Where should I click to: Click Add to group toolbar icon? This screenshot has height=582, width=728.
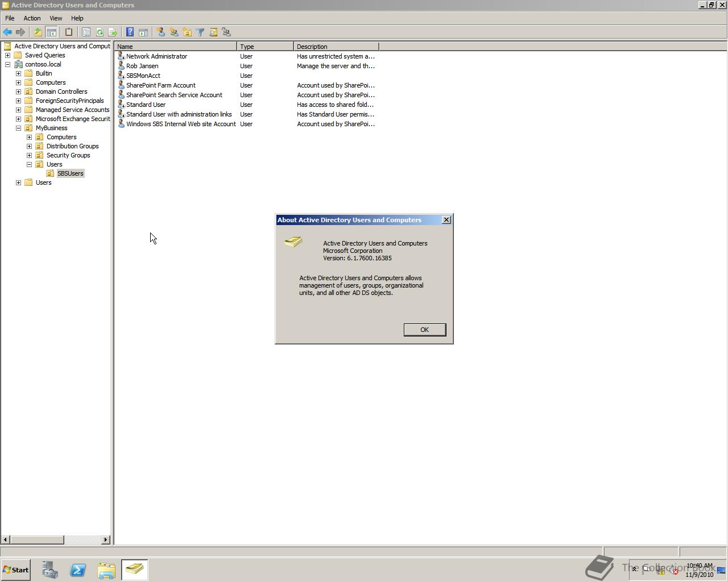(x=226, y=32)
